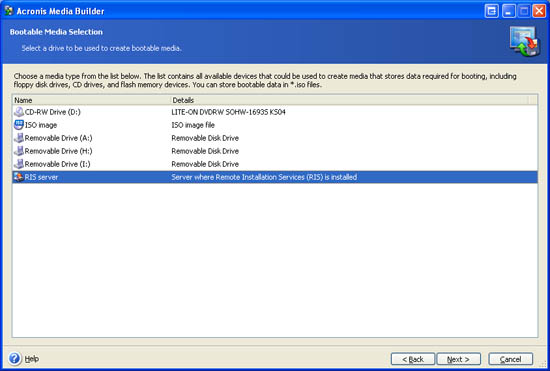Click the Acronis Media Builder title bar icon
The width and height of the screenshot is (550, 371).
[9, 11]
